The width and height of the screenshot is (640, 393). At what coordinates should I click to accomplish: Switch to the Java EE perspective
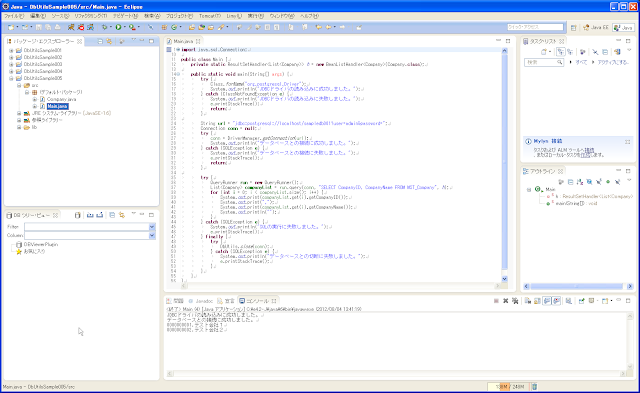596,28
